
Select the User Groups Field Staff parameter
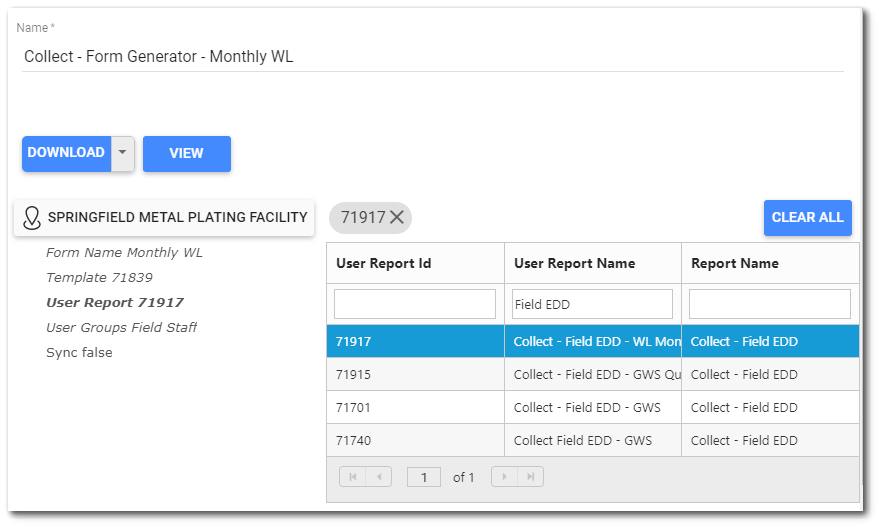(121, 327)
